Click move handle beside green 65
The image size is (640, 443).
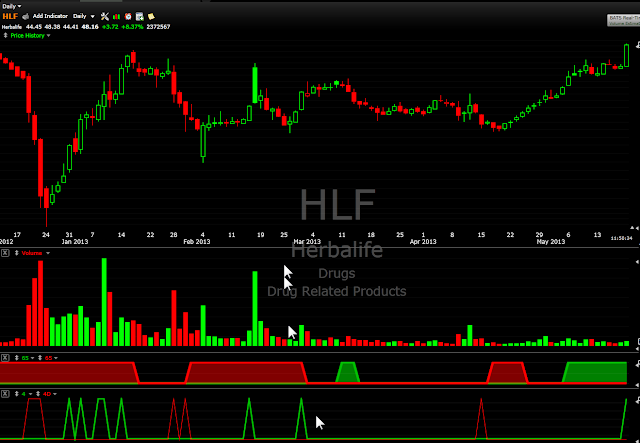coord(17,358)
